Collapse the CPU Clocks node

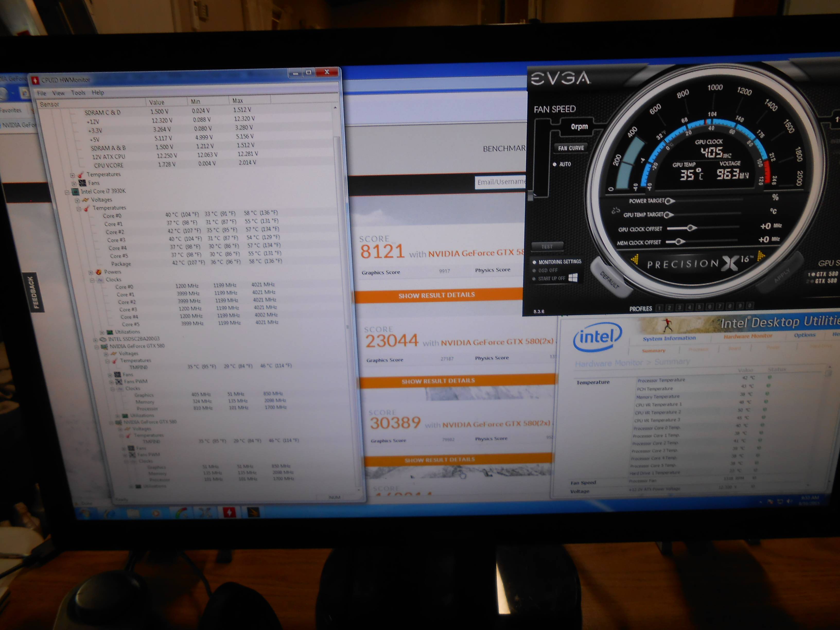[92, 280]
